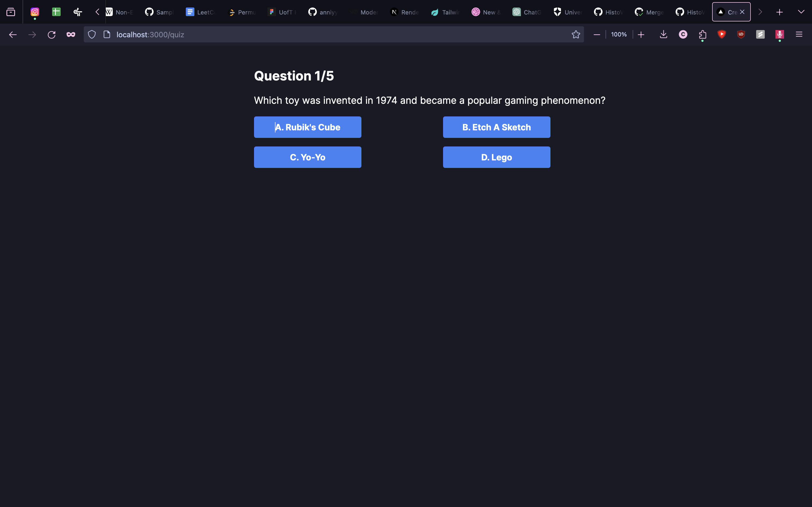812x507 pixels.
Task: Click the microphone extension icon
Action: coord(780,35)
